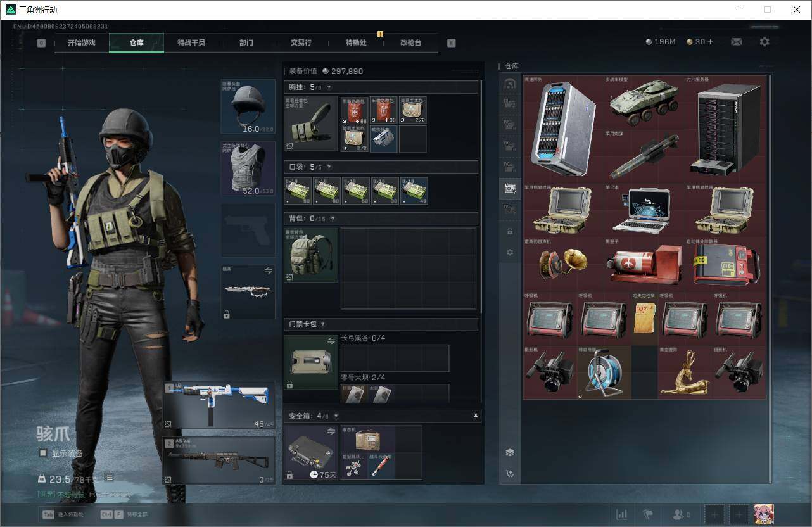Viewport: 812px width, 527px height.
Task: Open settings gear in top bar
Action: (x=764, y=42)
